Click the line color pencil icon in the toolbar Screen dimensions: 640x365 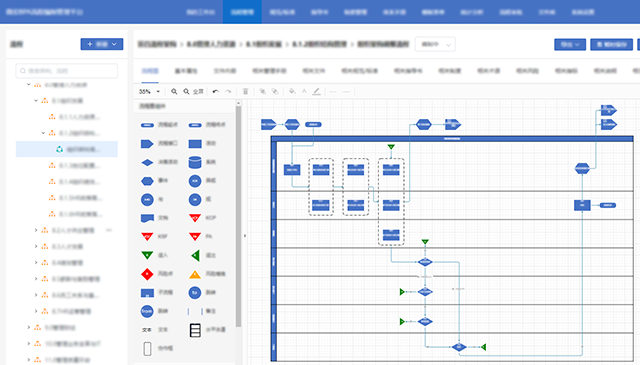coord(316,91)
